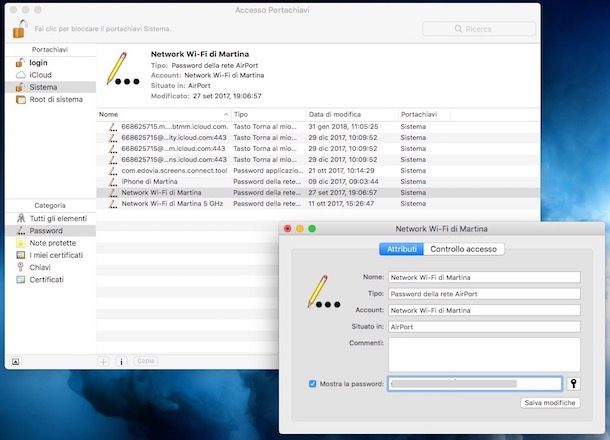Click the m.icloud.com:443 entry row
610x440 pixels.
pos(318,149)
